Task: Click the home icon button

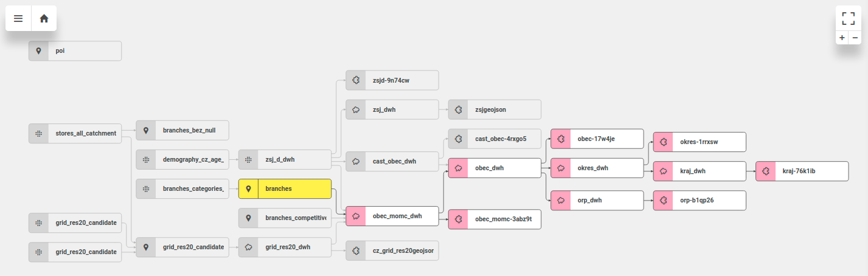Action: 44,18
